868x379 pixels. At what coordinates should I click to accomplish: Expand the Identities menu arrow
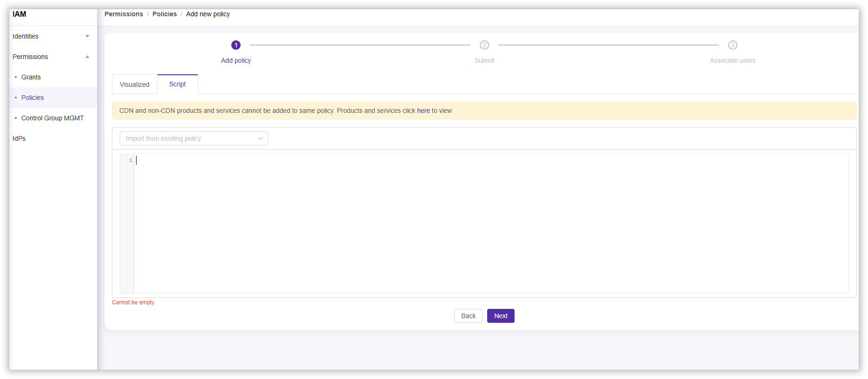click(x=87, y=36)
